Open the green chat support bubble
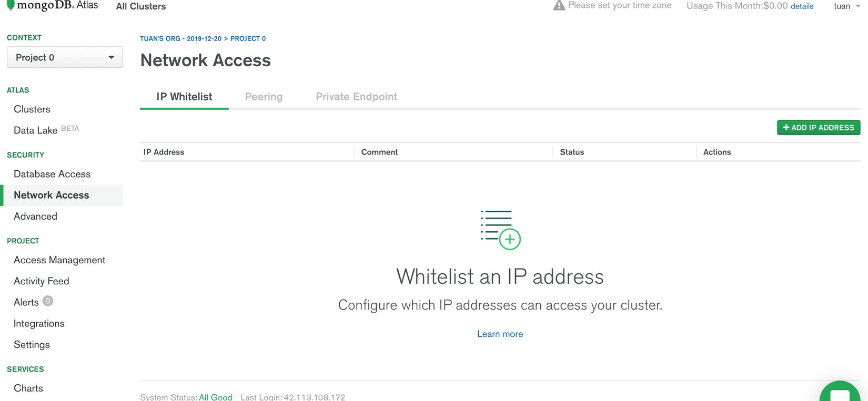Screen dimensions: 868x401 click(840, 394)
